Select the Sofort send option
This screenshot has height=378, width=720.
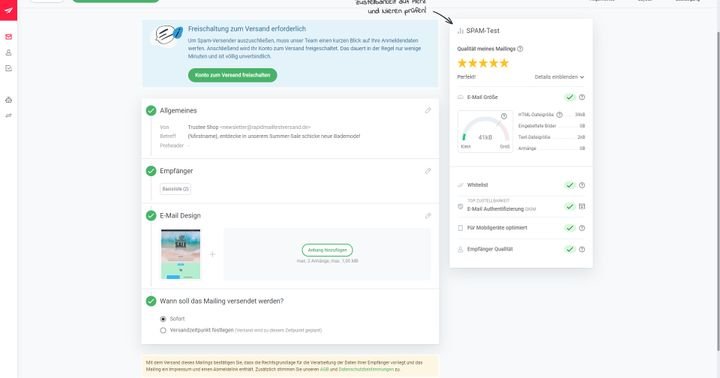163,319
